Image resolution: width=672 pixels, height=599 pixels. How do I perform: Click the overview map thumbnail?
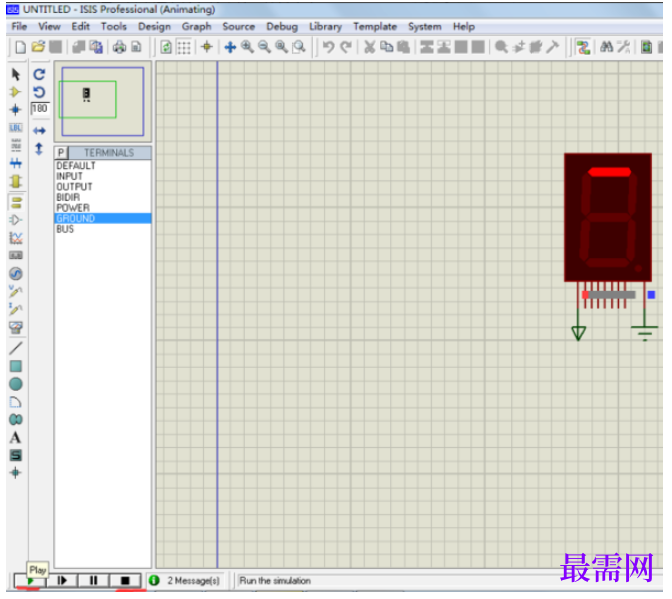click(x=103, y=101)
